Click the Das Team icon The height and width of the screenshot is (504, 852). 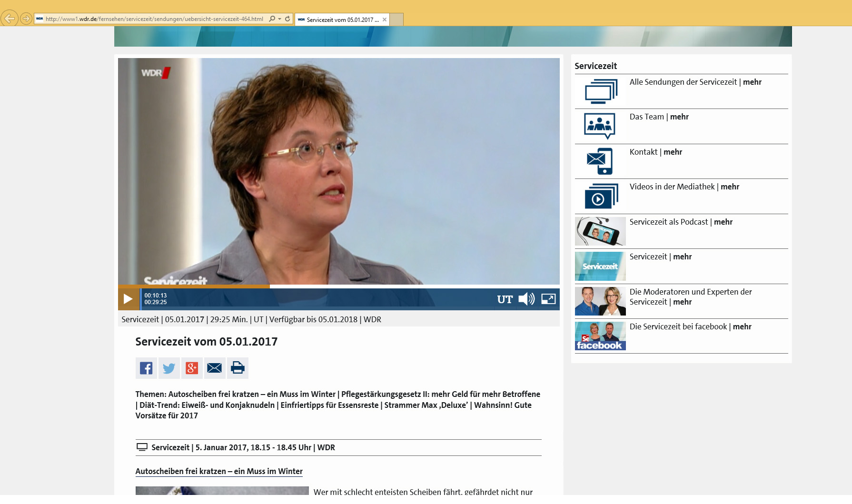600,126
